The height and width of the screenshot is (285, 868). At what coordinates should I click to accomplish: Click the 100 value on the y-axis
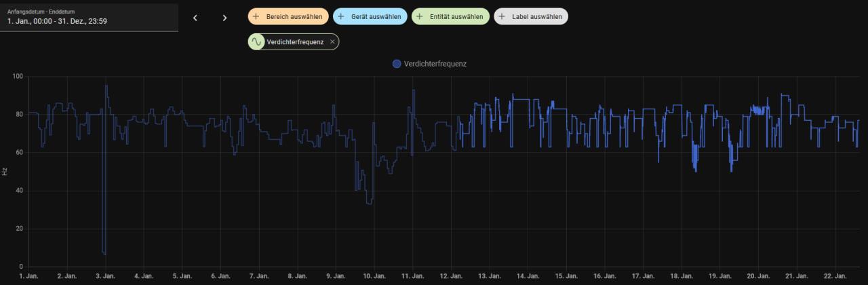pyautogui.click(x=18, y=77)
